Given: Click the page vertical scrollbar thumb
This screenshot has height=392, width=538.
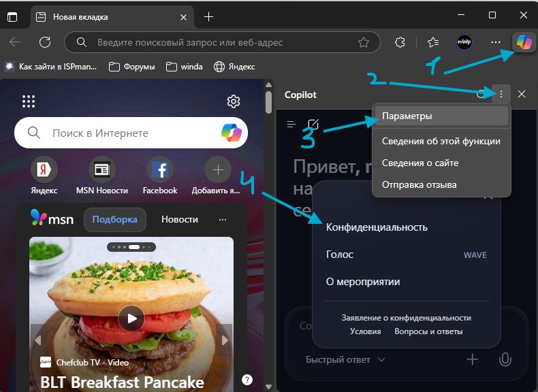Looking at the screenshot, I should tap(268, 102).
